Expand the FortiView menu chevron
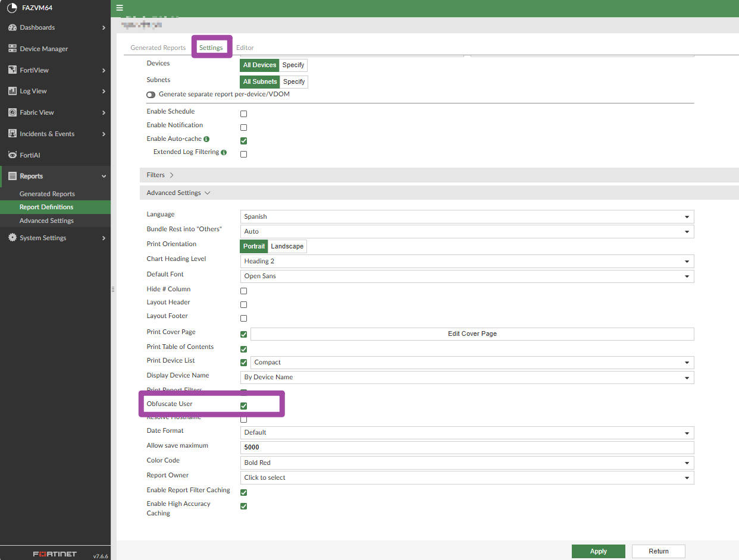This screenshot has width=739, height=560. pyautogui.click(x=104, y=70)
